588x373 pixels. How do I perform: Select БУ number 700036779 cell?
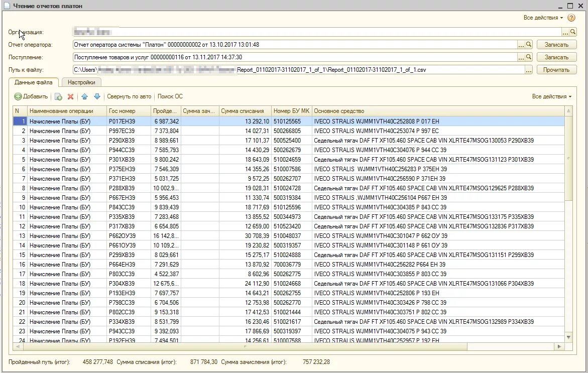pyautogui.click(x=291, y=264)
